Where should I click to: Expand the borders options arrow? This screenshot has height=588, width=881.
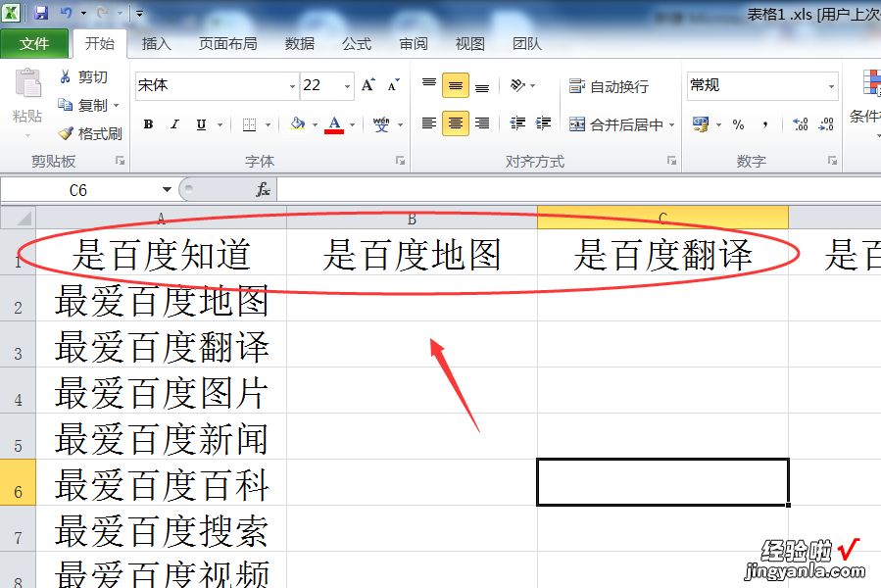point(268,124)
